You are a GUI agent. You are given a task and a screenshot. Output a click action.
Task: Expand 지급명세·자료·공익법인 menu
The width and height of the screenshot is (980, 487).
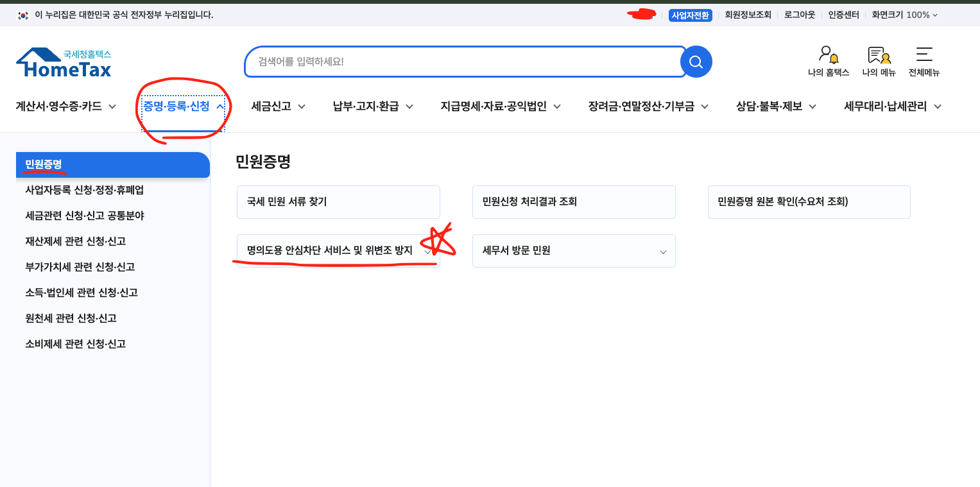tap(501, 107)
